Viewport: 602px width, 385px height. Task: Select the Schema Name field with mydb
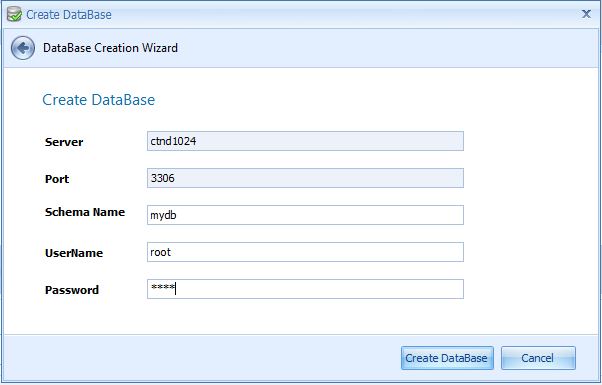305,215
